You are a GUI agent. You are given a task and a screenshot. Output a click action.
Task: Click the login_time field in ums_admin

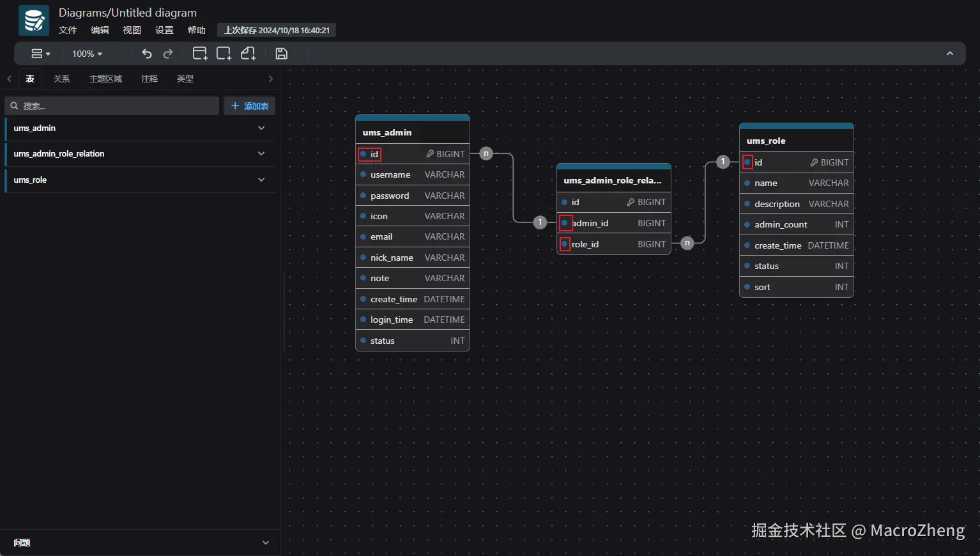413,320
